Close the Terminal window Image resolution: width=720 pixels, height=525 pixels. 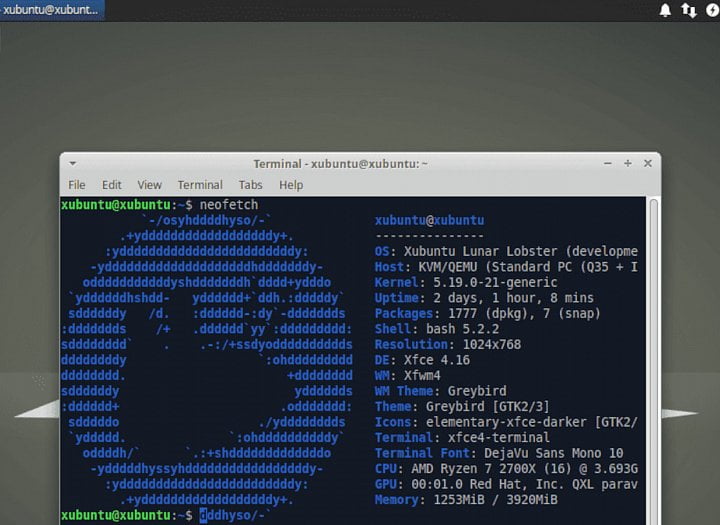click(648, 164)
